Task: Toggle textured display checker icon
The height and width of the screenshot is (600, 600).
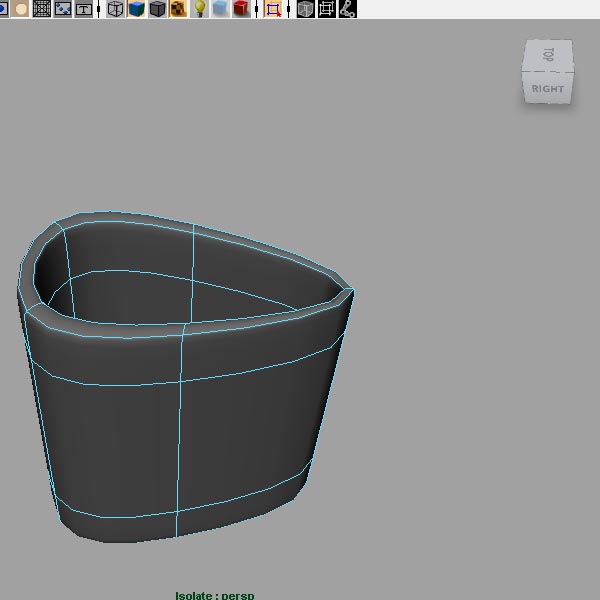Action: pyautogui.click(x=178, y=8)
